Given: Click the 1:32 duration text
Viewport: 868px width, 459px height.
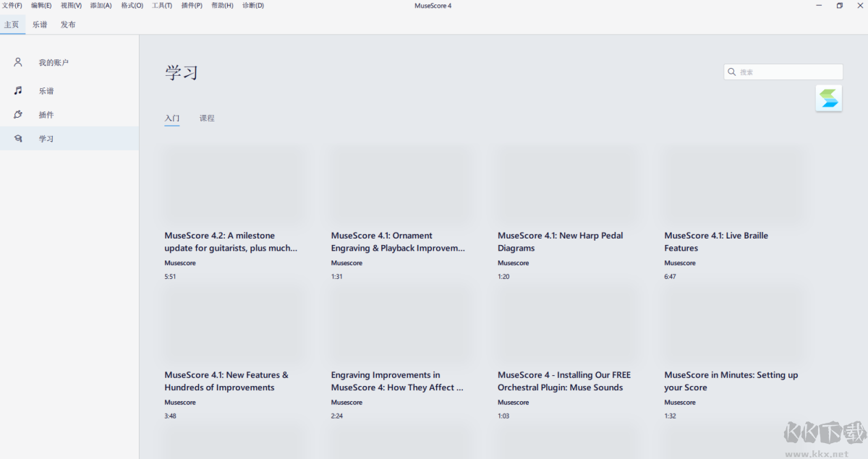Looking at the screenshot, I should click(671, 416).
